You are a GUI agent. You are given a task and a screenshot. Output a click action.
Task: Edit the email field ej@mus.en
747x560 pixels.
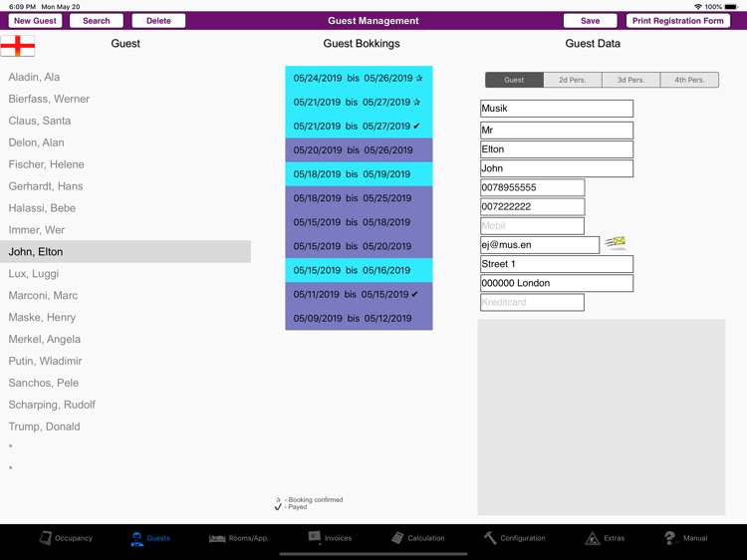(x=540, y=245)
